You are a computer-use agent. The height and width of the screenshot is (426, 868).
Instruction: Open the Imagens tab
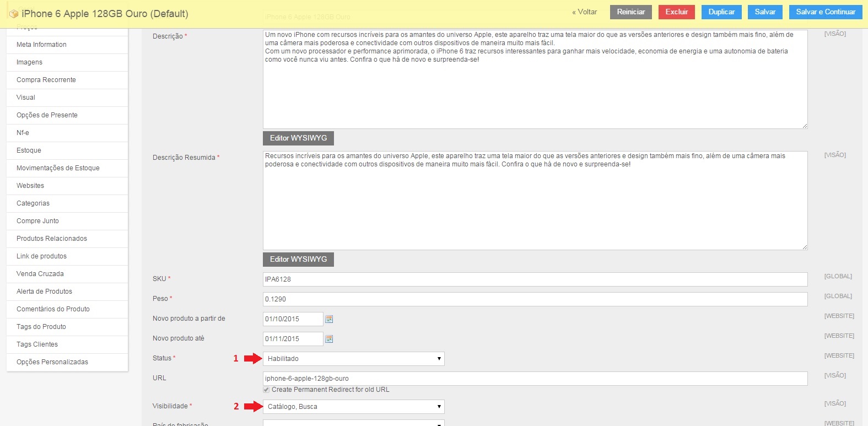pyautogui.click(x=67, y=62)
